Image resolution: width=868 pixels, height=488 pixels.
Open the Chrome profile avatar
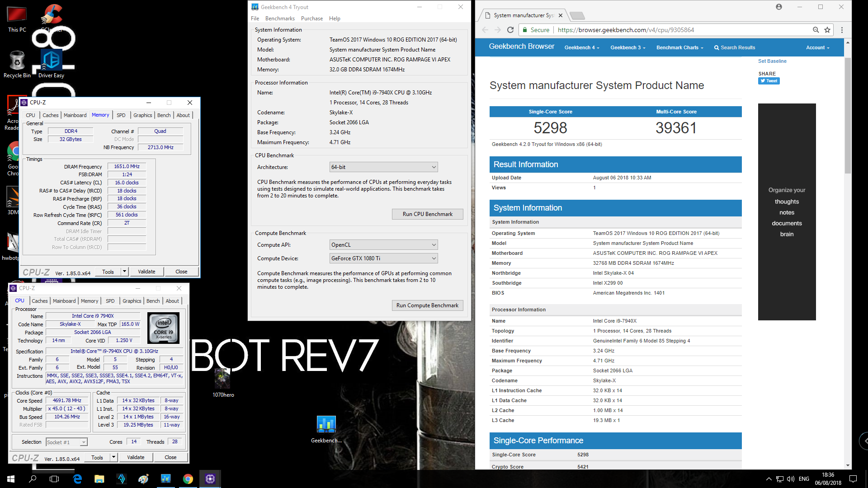(x=778, y=7)
